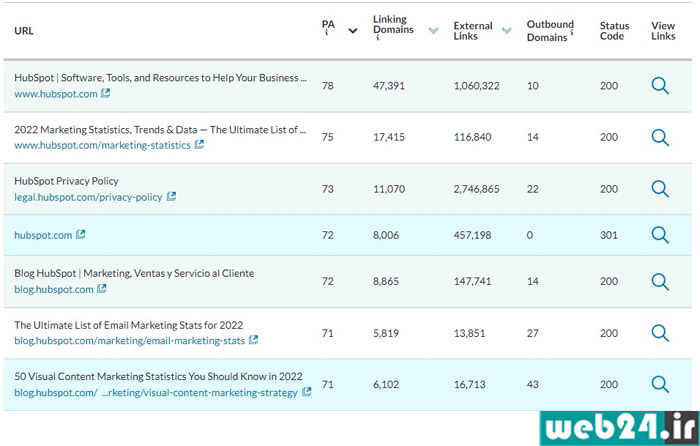This screenshot has height=446, width=700.
Task: Click external links value 13,851
Action: pos(469,333)
